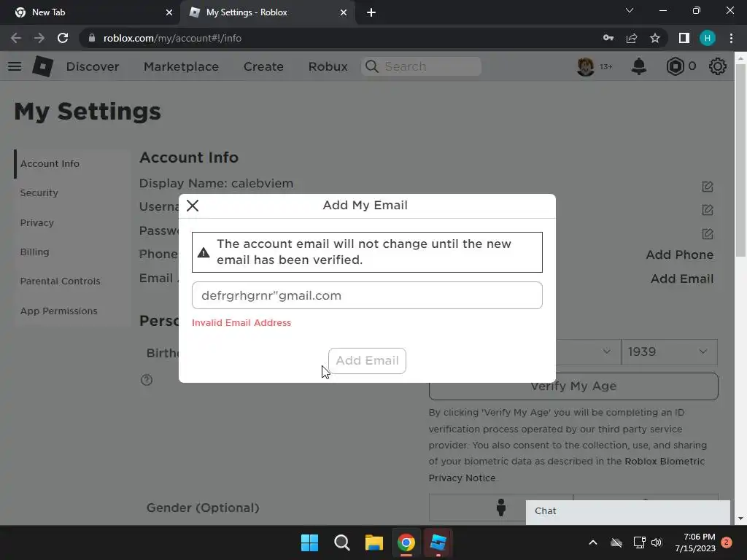The width and height of the screenshot is (747, 560).
Task: Open the Chat panel
Action: (628, 511)
